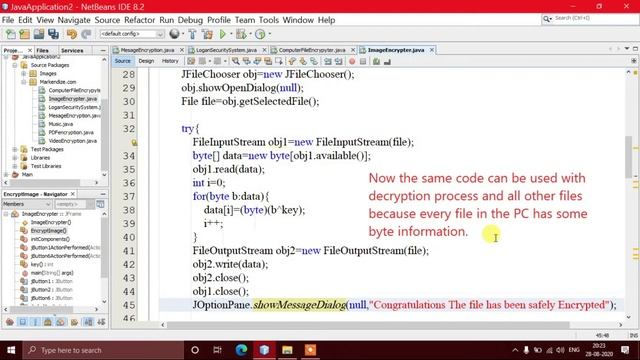Viewport: 640px width, 360px height.
Task: Click the Profile Project clock icon
Action: point(260,34)
